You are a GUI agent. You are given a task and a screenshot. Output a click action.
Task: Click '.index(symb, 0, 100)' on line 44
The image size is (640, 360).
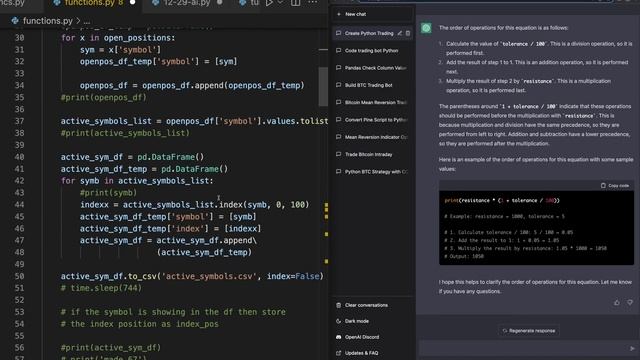point(262,204)
